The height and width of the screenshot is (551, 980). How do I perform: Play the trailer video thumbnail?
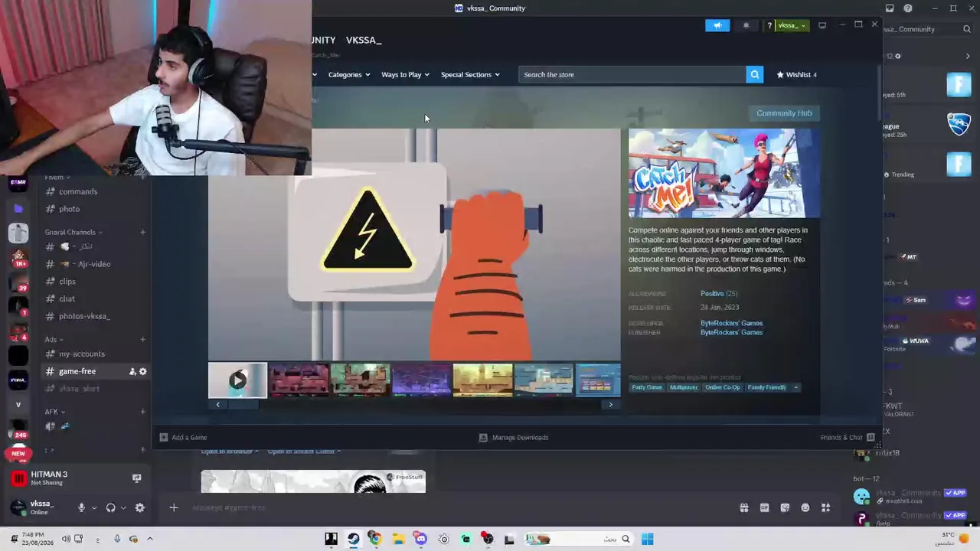[x=237, y=380]
